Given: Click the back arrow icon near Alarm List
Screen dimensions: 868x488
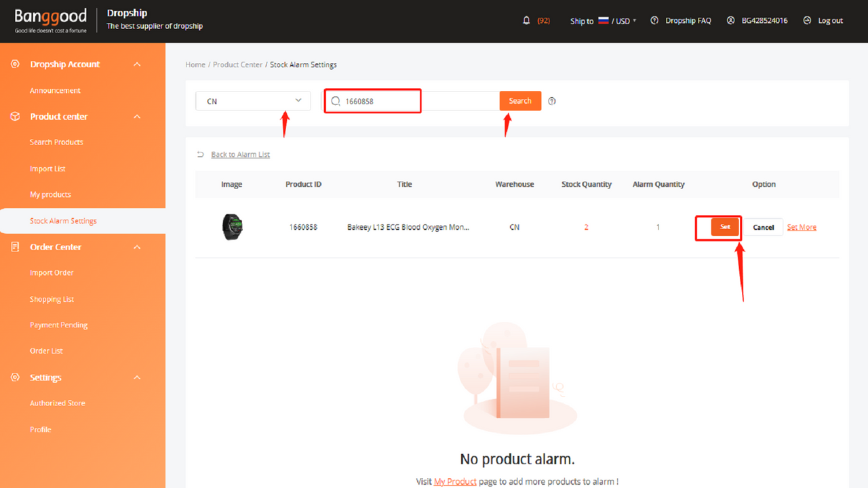Looking at the screenshot, I should click(200, 155).
